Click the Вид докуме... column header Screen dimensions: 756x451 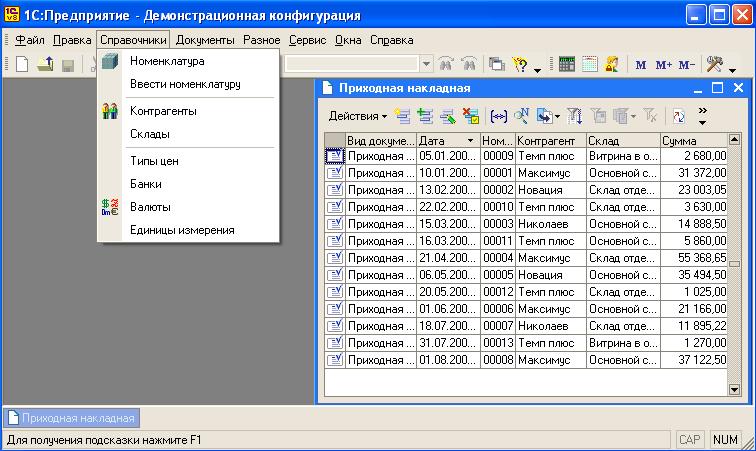pos(381,140)
